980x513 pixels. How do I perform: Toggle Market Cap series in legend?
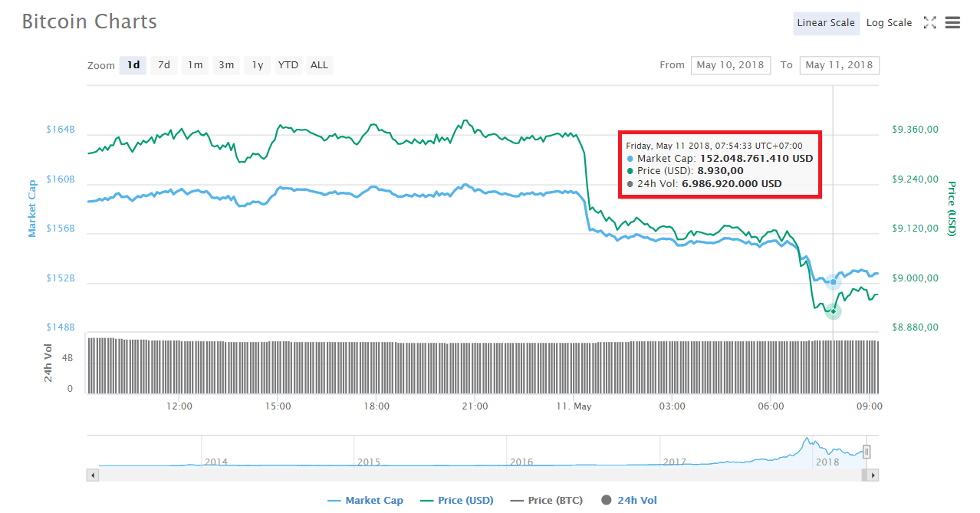(365, 501)
